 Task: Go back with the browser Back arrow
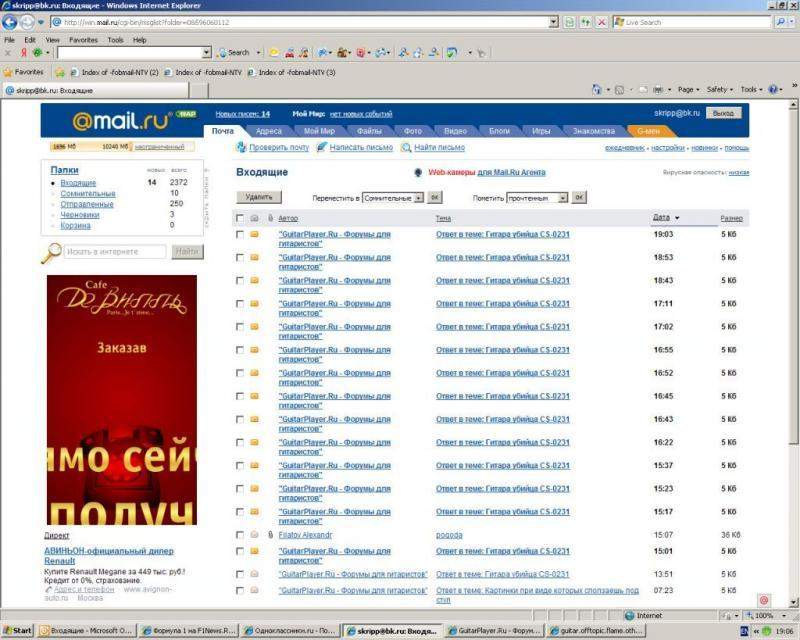pos(10,22)
